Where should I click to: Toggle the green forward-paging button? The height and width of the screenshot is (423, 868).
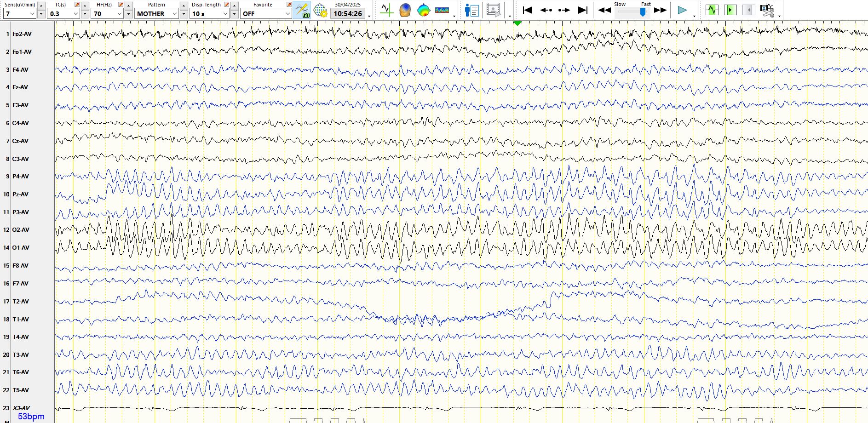pyautogui.click(x=730, y=10)
